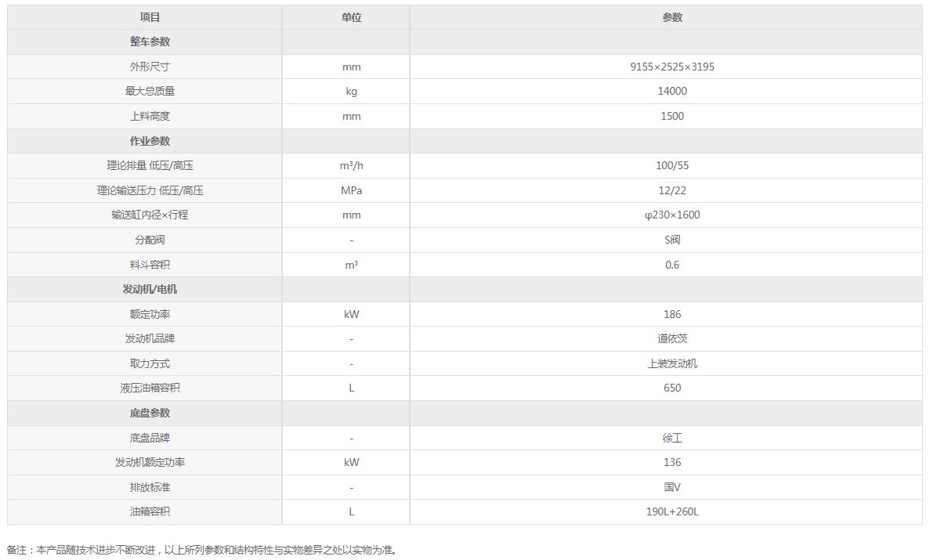This screenshot has height=560, width=930.
Task: Select the φ230×1600 cylinder value
Action: pyautogui.click(x=672, y=215)
